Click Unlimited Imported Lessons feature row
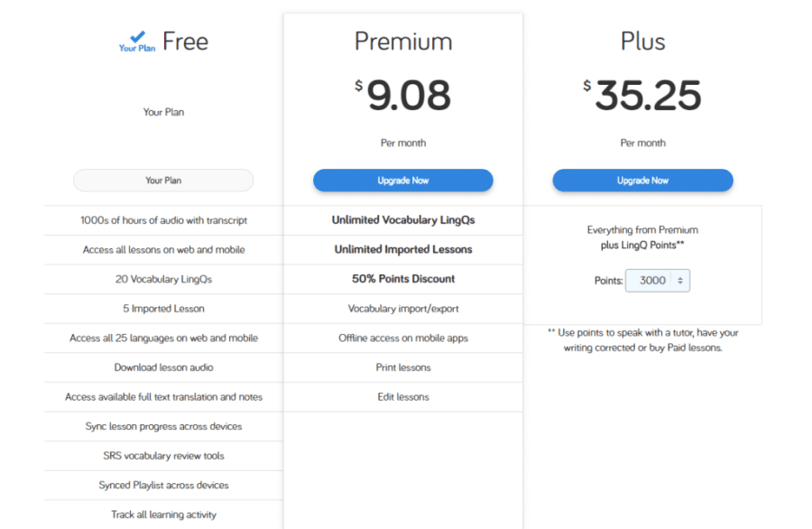The image size is (812, 529). pos(402,250)
